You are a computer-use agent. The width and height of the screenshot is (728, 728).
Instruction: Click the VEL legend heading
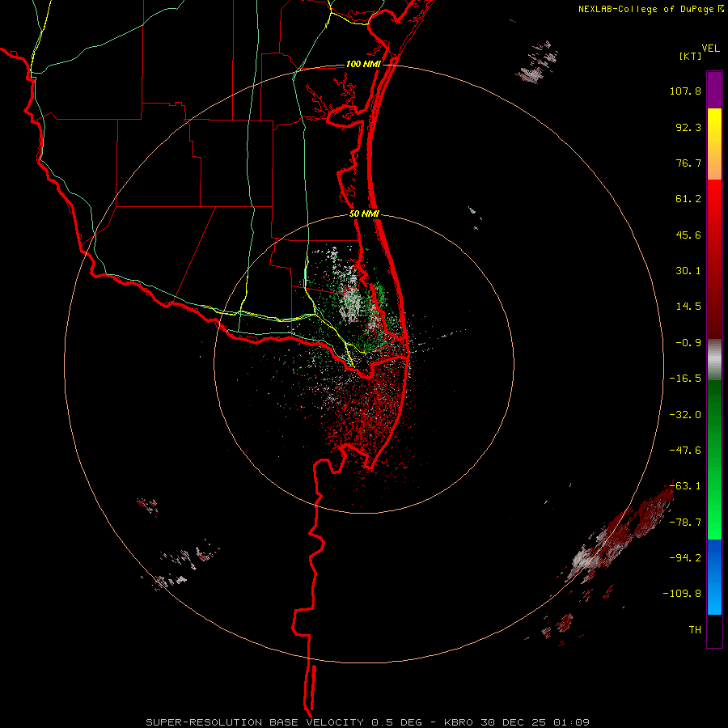pos(710,49)
